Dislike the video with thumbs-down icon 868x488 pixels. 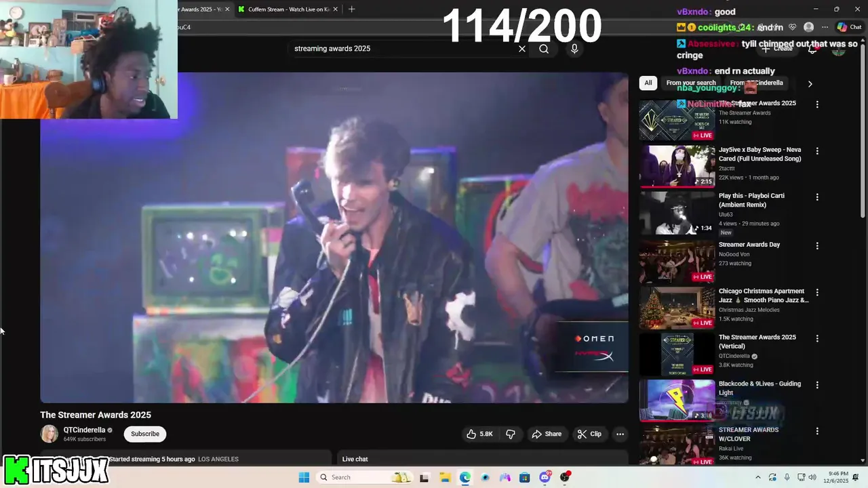511,434
